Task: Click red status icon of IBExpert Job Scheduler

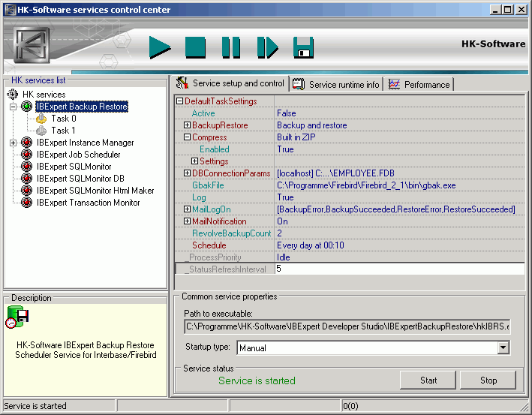Action: pyautogui.click(x=26, y=155)
